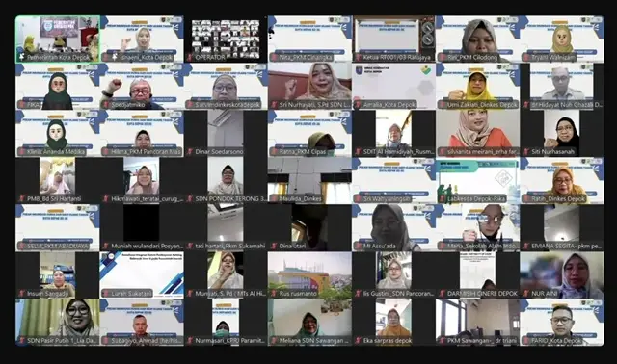617x364 pixels.
Task: Click muted mic icon beside Dinar Soedarsono
Action: pos(190,152)
